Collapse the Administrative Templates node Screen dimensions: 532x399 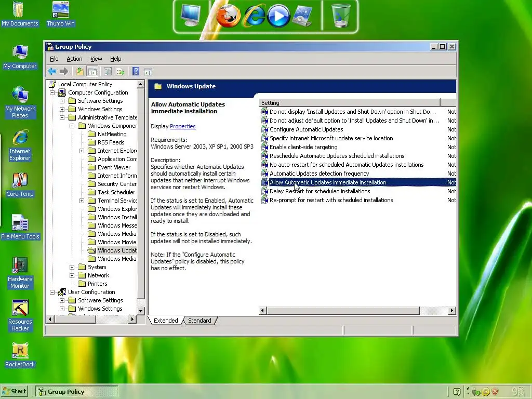click(62, 117)
